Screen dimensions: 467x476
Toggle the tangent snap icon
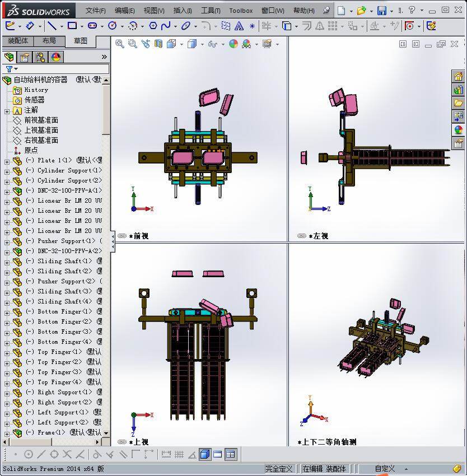(97, 455)
